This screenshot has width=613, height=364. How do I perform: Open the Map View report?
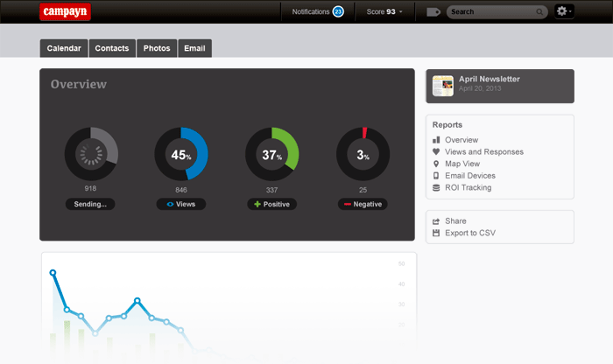(x=462, y=164)
